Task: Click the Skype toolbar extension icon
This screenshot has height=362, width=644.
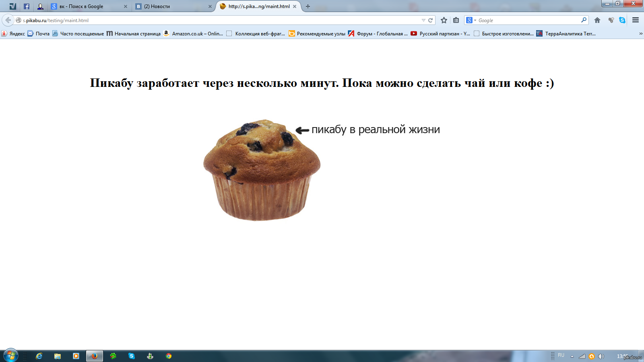Action: (622, 20)
